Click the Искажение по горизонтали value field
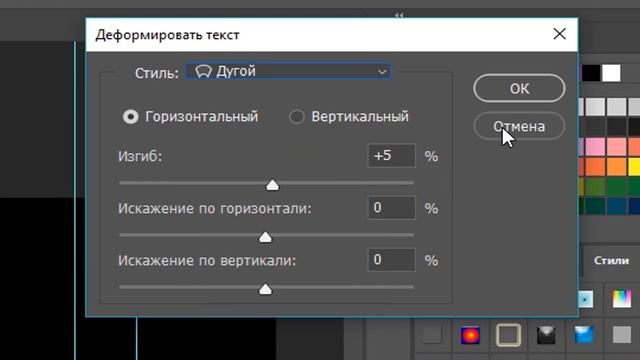 (391, 208)
